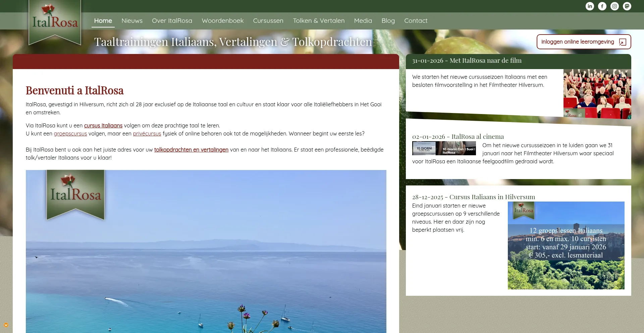The width and height of the screenshot is (644, 333).
Task: Click the '12 groepslessen Italiaans' course image
Action: [x=566, y=245]
